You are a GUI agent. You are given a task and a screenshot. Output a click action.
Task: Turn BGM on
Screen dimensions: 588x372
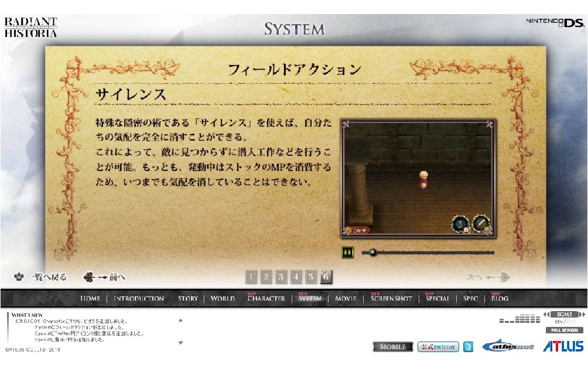point(559,322)
